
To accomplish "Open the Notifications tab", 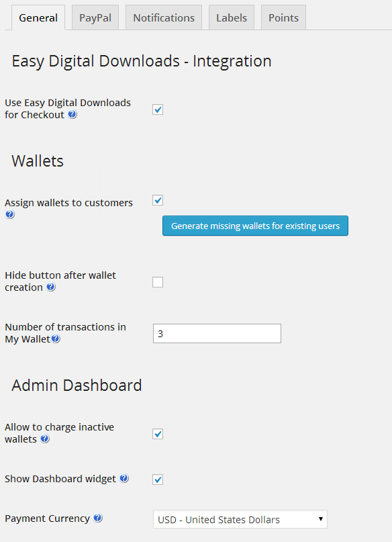I will [164, 17].
